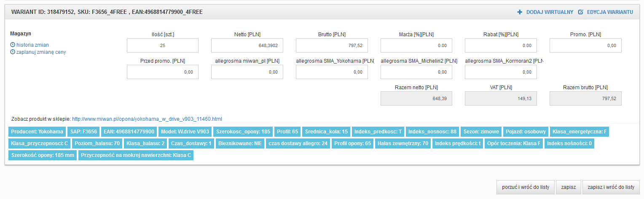Click the Dodaj wirtualny link

[550, 12]
